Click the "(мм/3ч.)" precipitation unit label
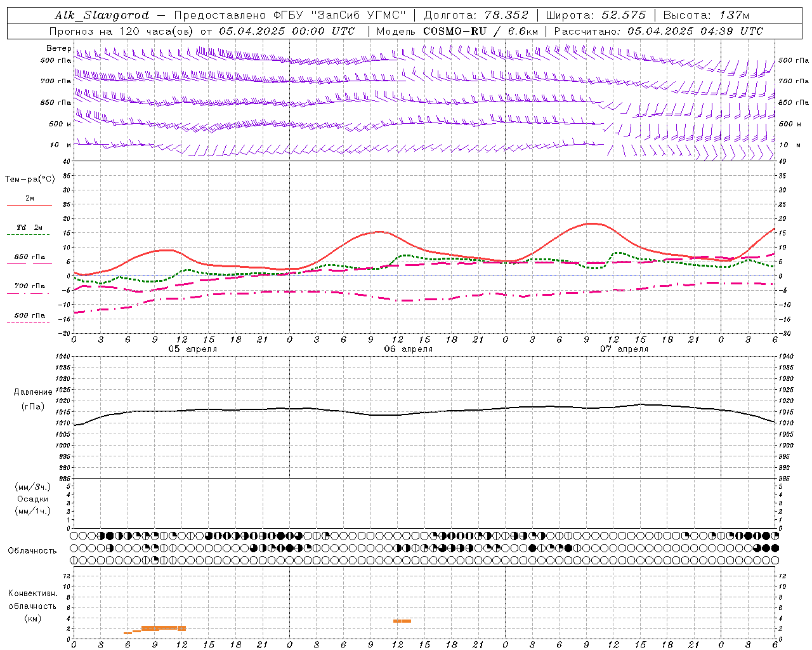Image resolution: width=812 pixels, height=650 pixels. click(x=33, y=487)
